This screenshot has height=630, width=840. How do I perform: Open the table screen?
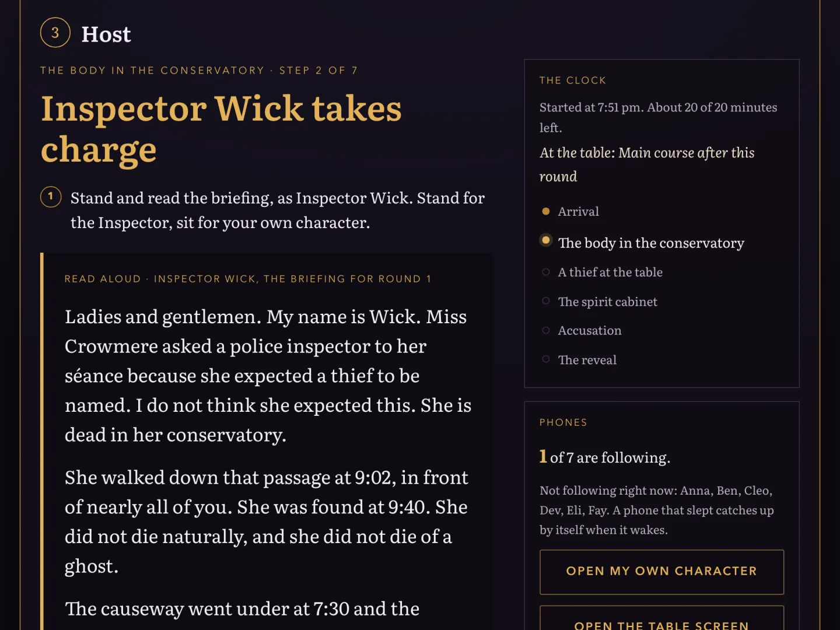coord(661,618)
